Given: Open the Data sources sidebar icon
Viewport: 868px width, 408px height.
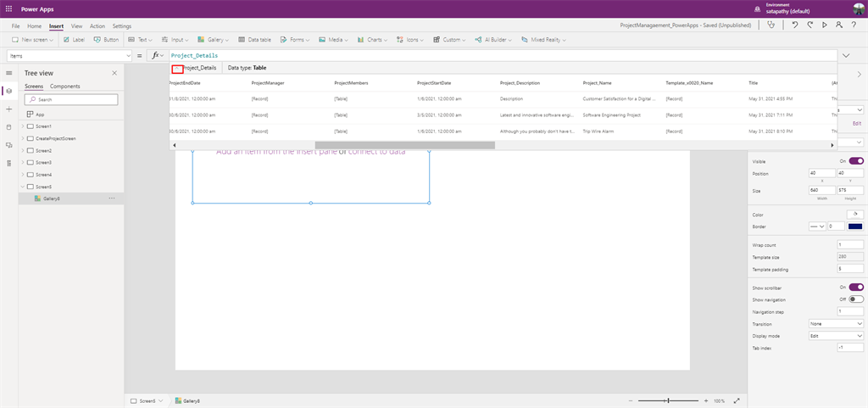Looking at the screenshot, I should (8, 127).
